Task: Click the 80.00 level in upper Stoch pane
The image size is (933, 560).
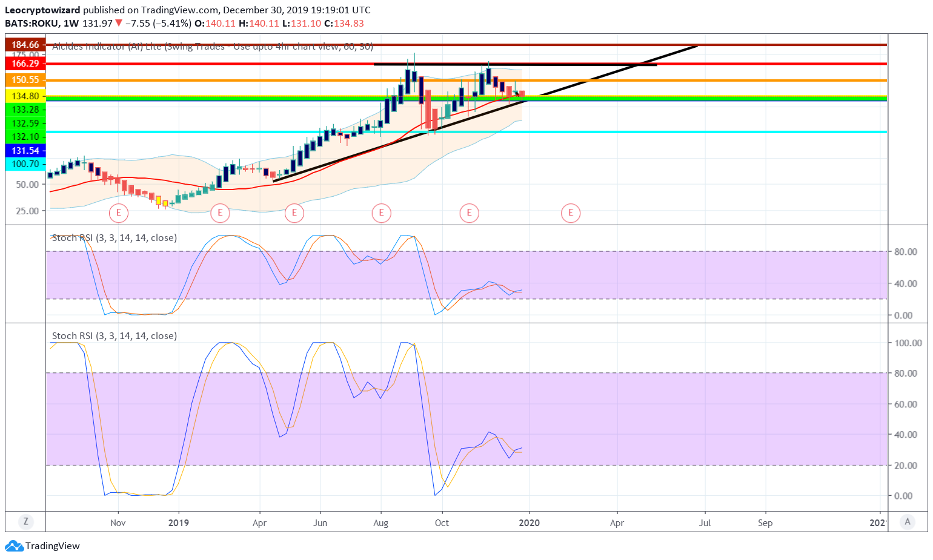Action: 906,252
